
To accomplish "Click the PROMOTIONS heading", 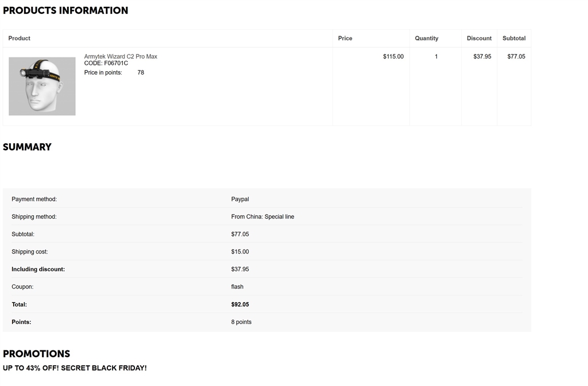I will coord(36,354).
